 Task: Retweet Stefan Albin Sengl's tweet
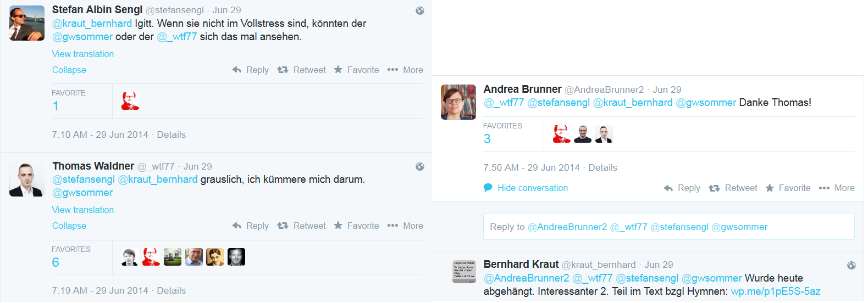click(x=302, y=70)
